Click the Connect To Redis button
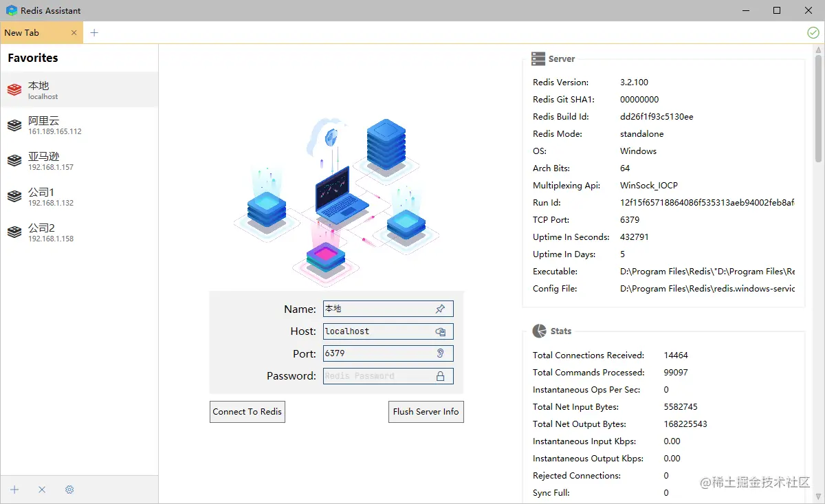This screenshot has height=504, width=825. click(x=247, y=412)
